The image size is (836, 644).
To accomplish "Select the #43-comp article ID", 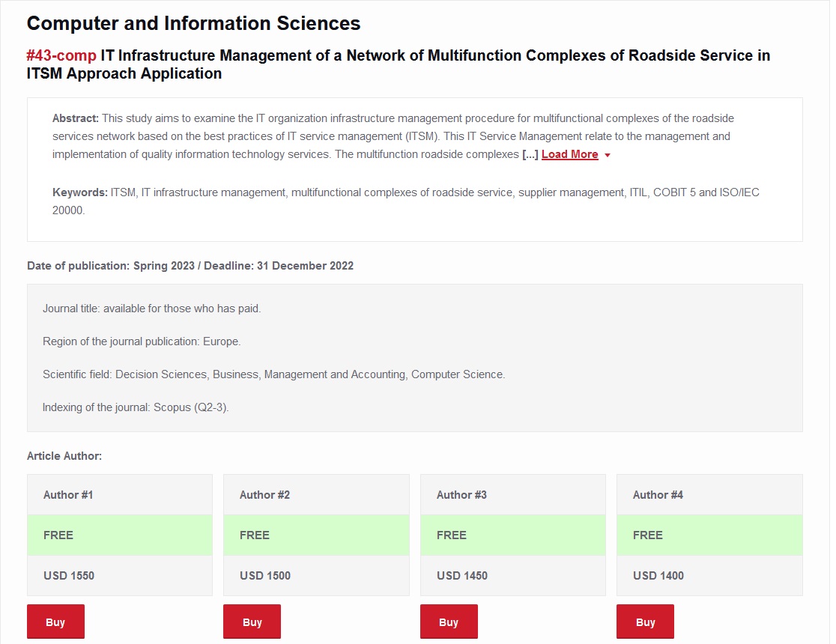I will tap(61, 55).
